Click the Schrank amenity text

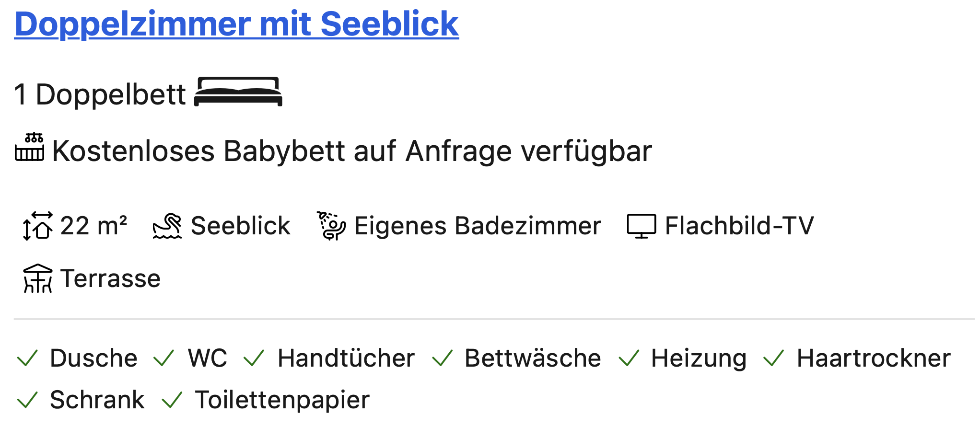pos(97,400)
